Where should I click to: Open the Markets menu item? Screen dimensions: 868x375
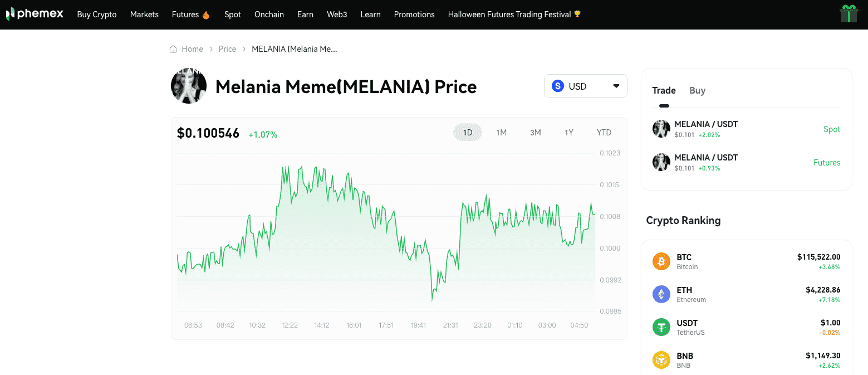[x=144, y=14]
